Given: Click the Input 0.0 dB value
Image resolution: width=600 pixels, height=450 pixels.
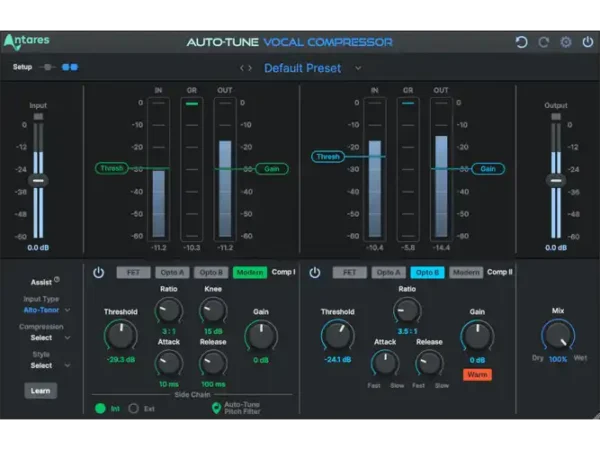Looking at the screenshot, I should [x=38, y=248].
